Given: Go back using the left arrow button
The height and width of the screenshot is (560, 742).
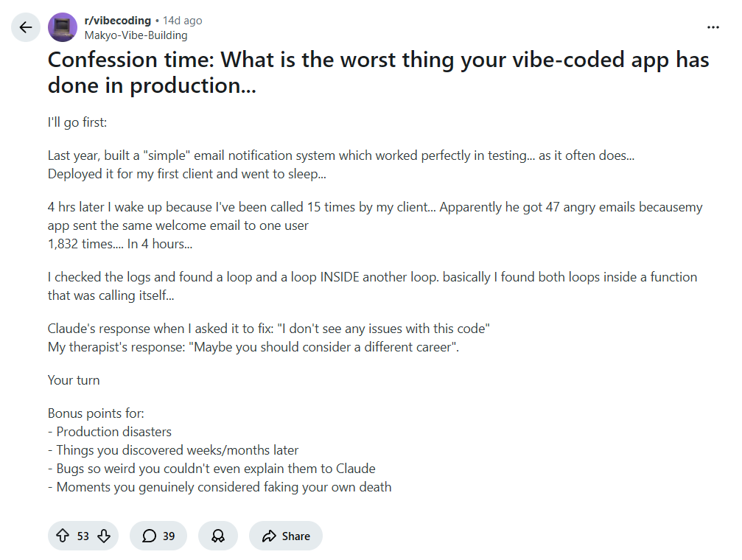Looking at the screenshot, I should click(26, 28).
